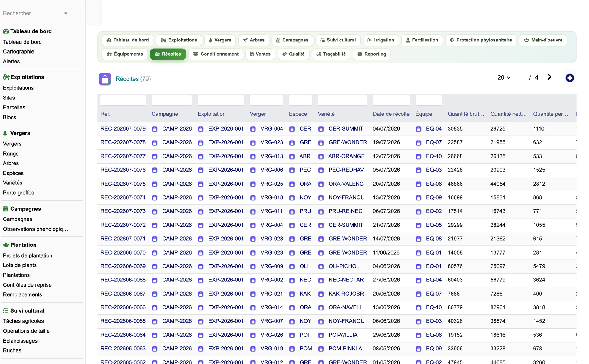Open Cartographie in the sidebar
The height and width of the screenshot is (364, 589).
[x=18, y=51]
